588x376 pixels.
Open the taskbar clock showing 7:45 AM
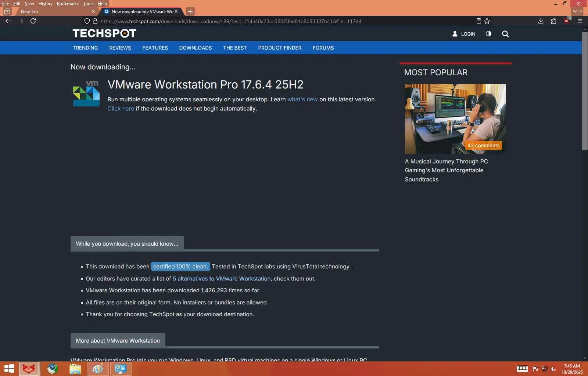(x=572, y=369)
